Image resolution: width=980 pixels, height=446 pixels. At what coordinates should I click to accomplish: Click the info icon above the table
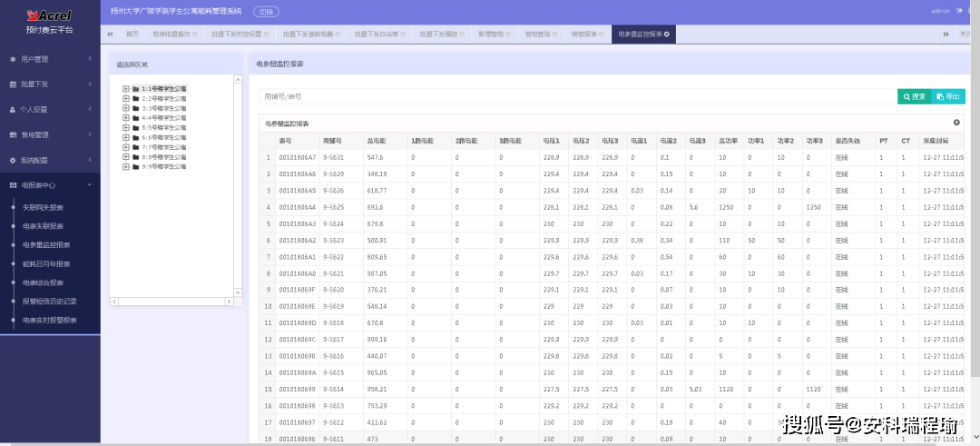coord(956,123)
